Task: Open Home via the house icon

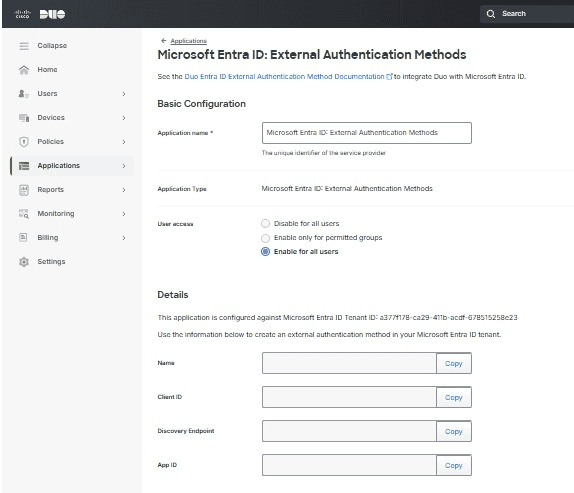Action: pos(24,70)
